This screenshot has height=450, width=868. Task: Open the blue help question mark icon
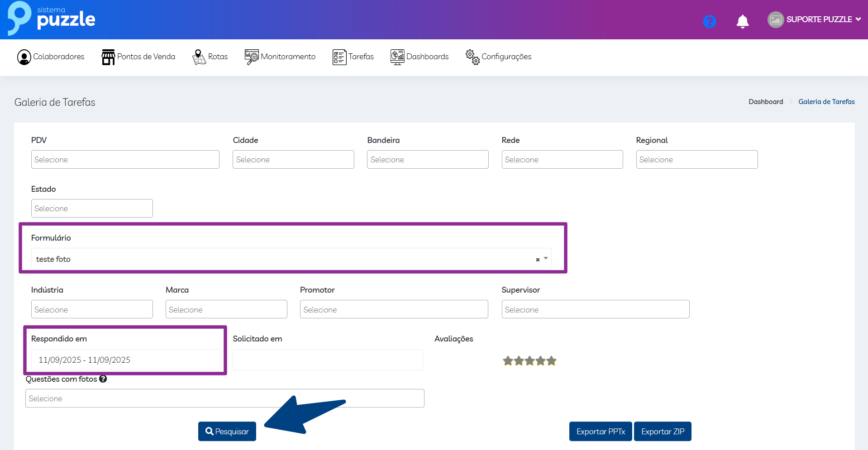pyautogui.click(x=709, y=21)
